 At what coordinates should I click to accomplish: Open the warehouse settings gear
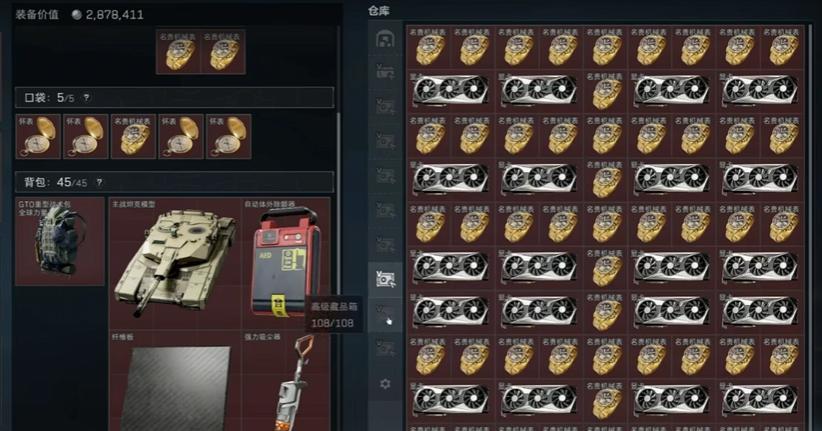click(385, 384)
